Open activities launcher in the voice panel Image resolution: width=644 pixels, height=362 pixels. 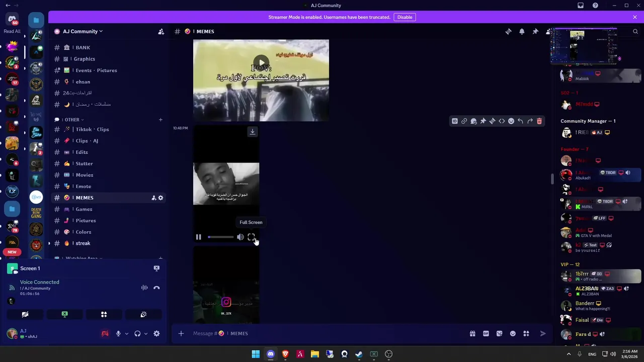(104, 314)
